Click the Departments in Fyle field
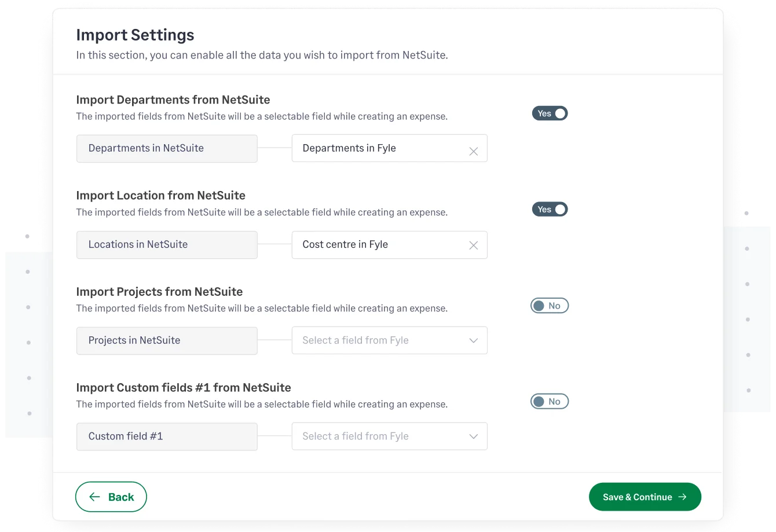 point(390,148)
